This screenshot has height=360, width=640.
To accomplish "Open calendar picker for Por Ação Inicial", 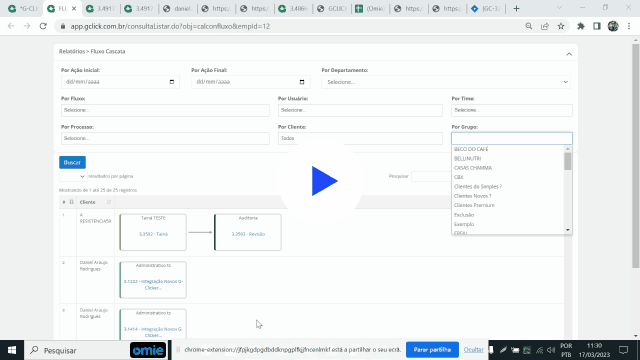I will click(x=172, y=82).
